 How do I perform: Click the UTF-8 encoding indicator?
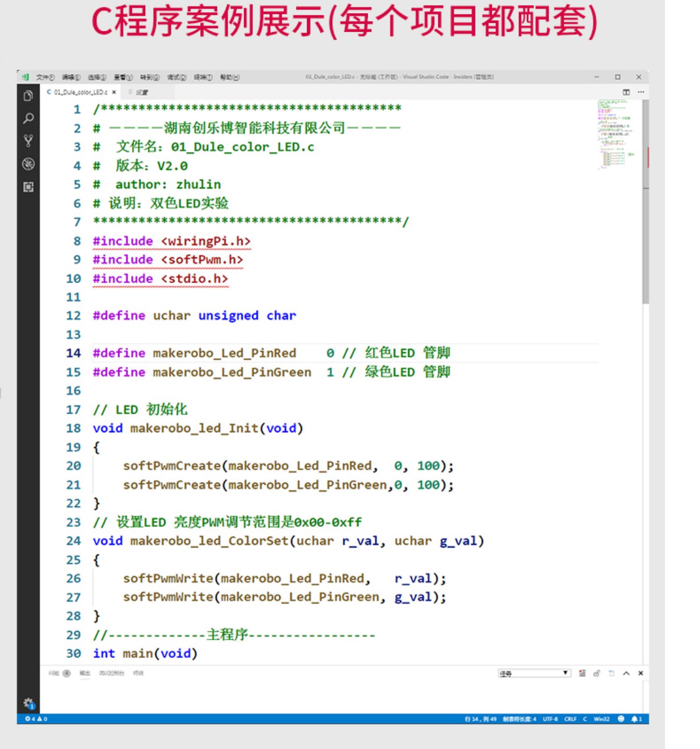(x=550, y=719)
